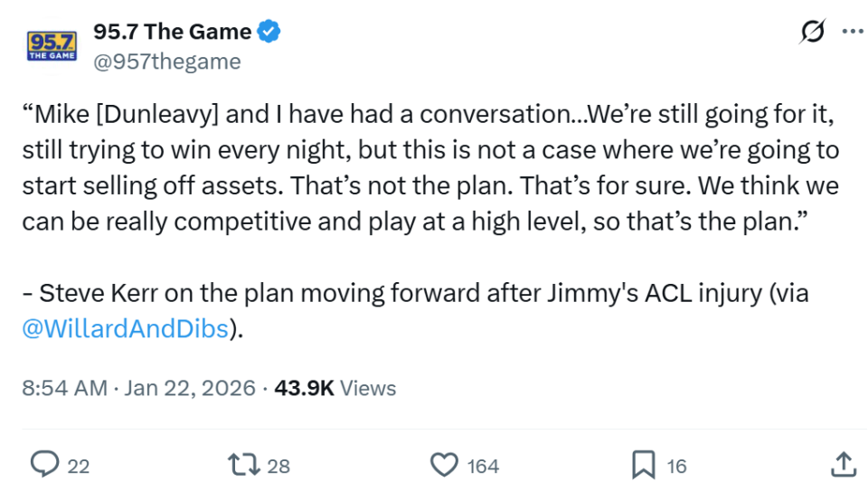Screen dimensions: 868x491
Task: Click the 8:54 AM Jan 22, 2026 timestamp
Action: (138, 388)
